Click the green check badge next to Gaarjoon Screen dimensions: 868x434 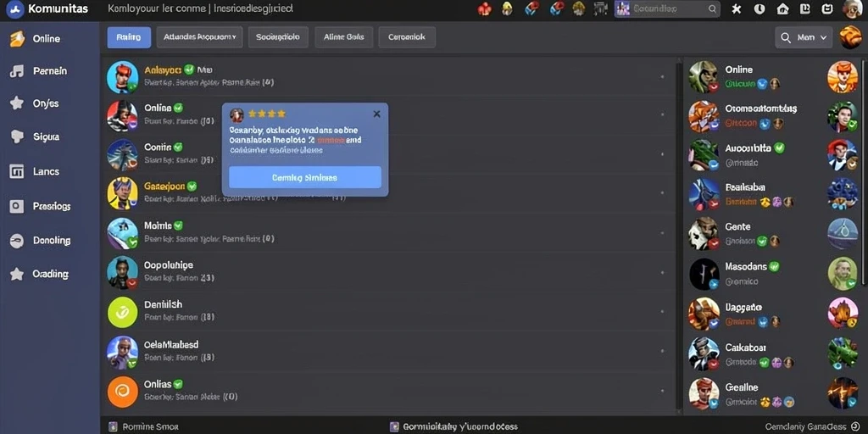[x=192, y=186]
